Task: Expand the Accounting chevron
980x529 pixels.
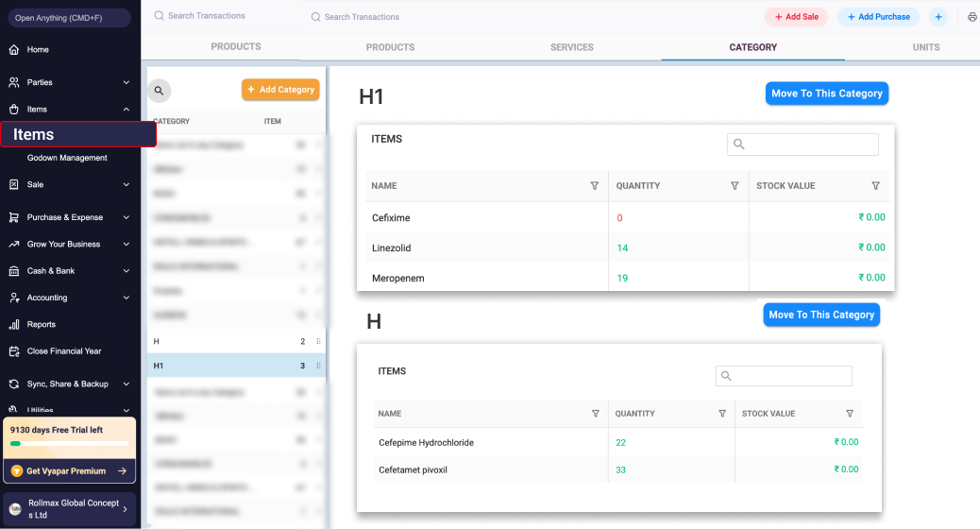Action: (x=127, y=298)
